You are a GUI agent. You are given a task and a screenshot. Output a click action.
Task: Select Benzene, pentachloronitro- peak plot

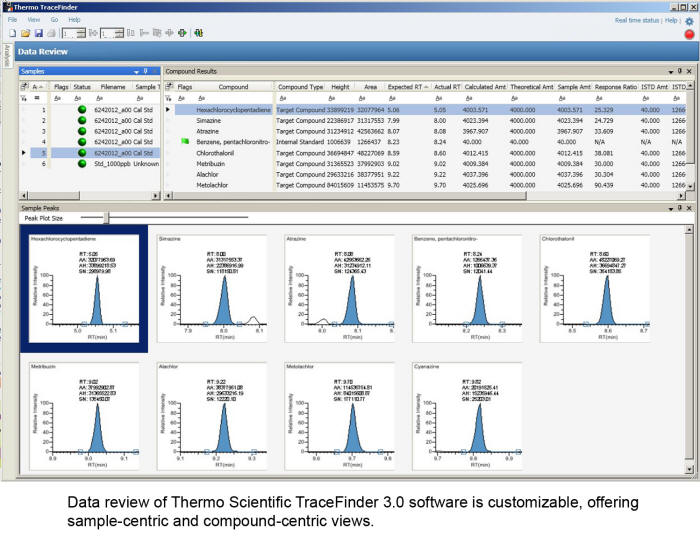pyautogui.click(x=467, y=289)
